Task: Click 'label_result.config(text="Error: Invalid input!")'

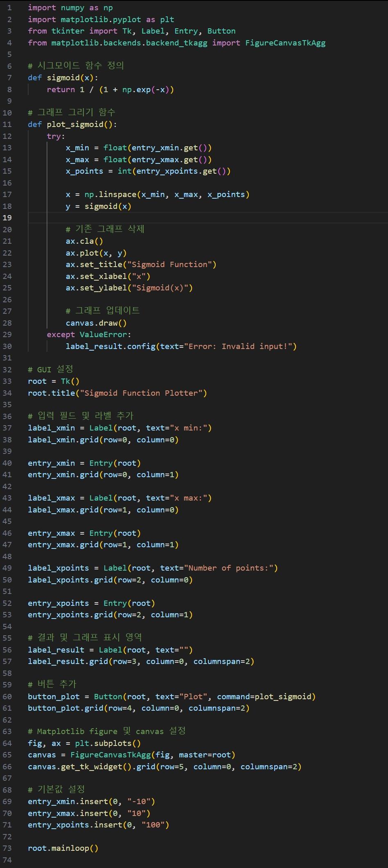Action: pyautogui.click(x=181, y=346)
